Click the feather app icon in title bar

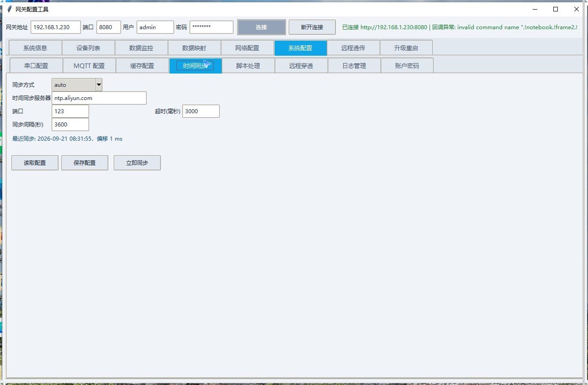9,9
